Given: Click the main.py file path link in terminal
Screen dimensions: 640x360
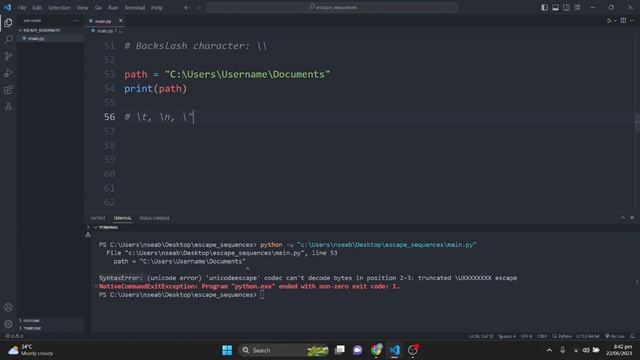Looking at the screenshot, I should (216, 253).
